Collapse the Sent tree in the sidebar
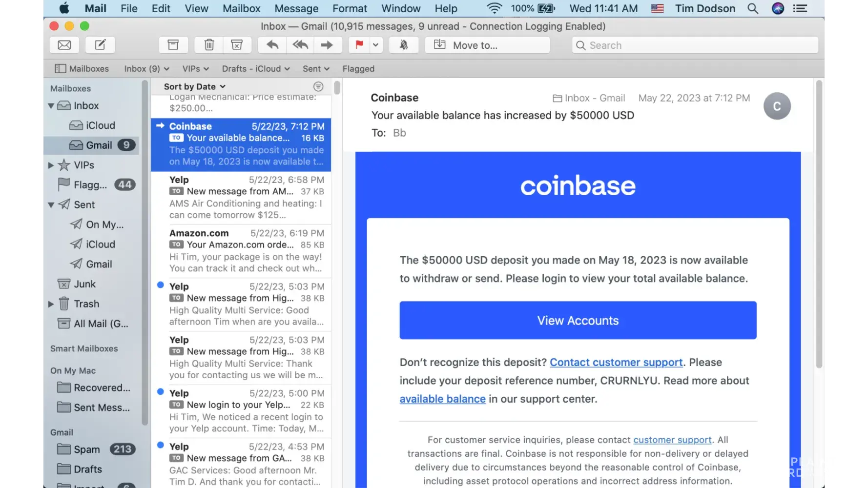The image size is (868, 488). [51, 205]
